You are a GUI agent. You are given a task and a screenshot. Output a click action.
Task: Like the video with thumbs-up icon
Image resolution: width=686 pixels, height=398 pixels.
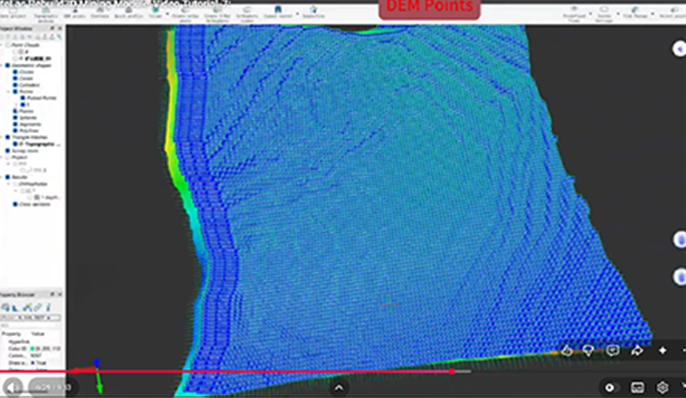point(567,350)
